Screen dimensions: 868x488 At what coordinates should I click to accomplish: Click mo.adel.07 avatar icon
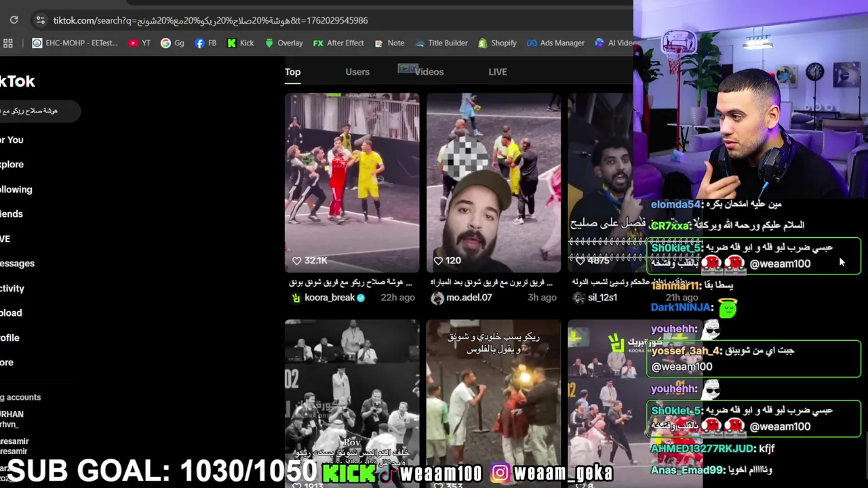(437, 298)
